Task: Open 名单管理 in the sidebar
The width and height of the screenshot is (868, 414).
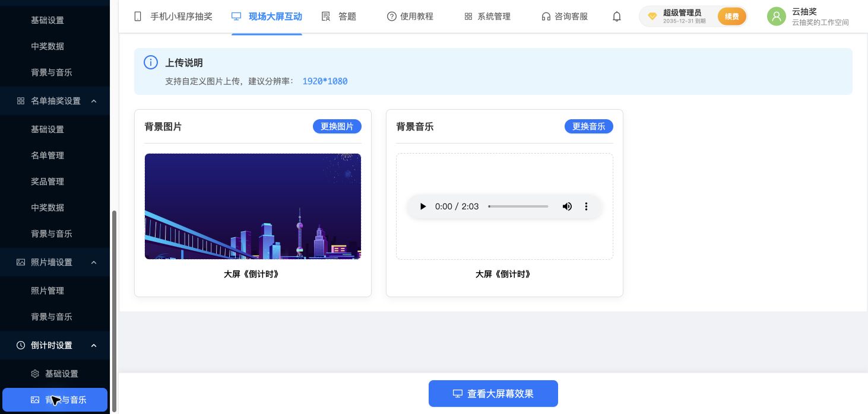Action: [47, 155]
